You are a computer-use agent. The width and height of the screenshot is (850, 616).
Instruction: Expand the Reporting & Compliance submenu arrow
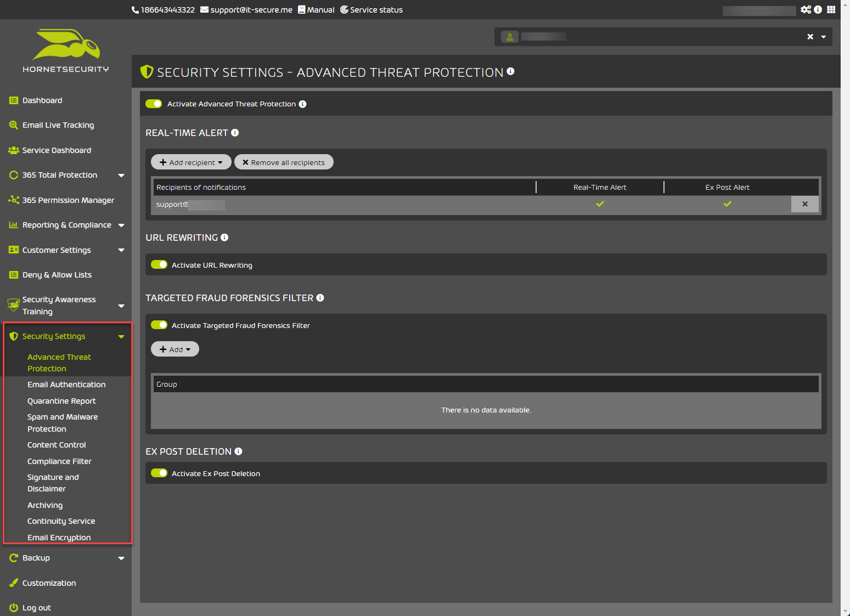[x=121, y=225]
